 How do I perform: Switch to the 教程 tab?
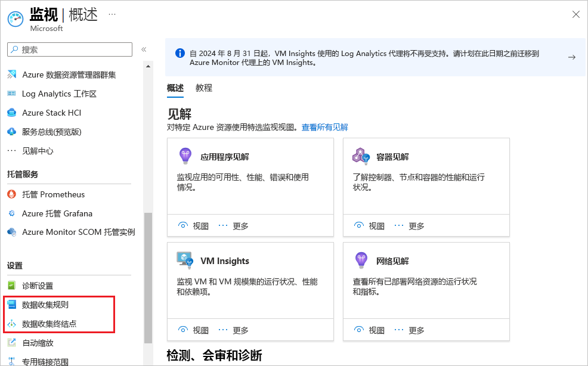coord(204,88)
